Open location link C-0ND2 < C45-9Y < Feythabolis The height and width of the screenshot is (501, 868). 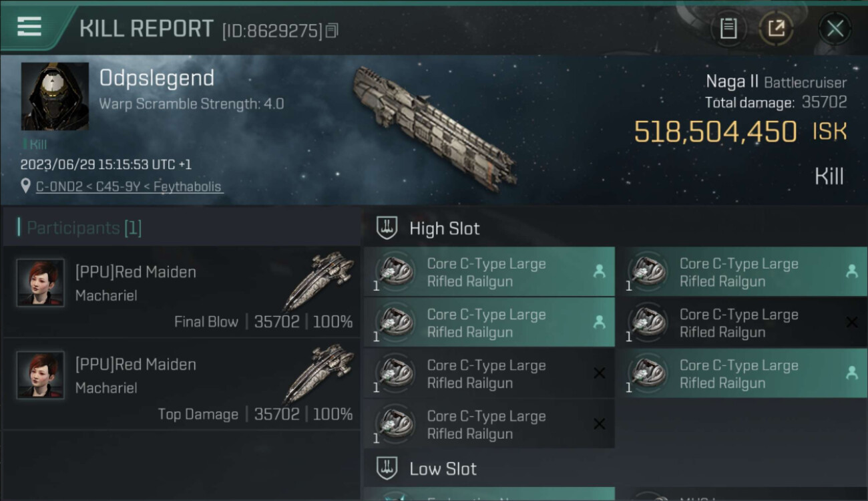point(129,187)
